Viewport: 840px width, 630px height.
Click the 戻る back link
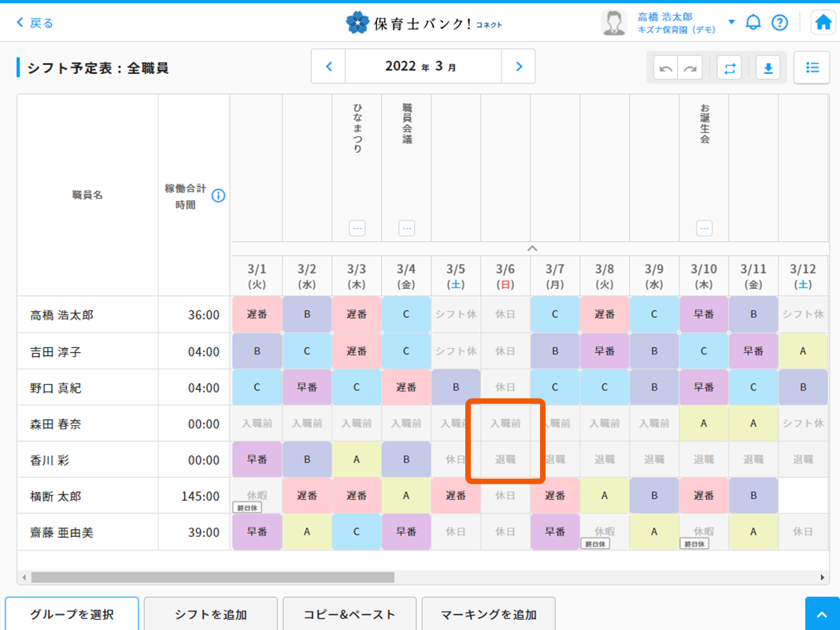point(35,23)
